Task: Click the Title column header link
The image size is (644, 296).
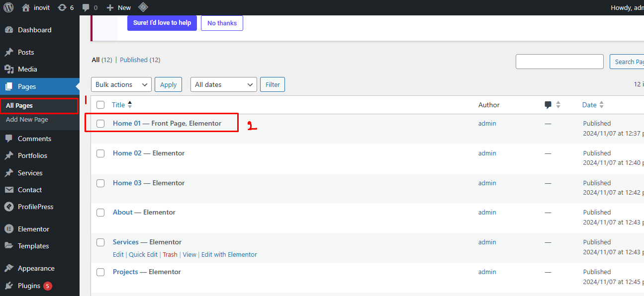Action: point(118,105)
